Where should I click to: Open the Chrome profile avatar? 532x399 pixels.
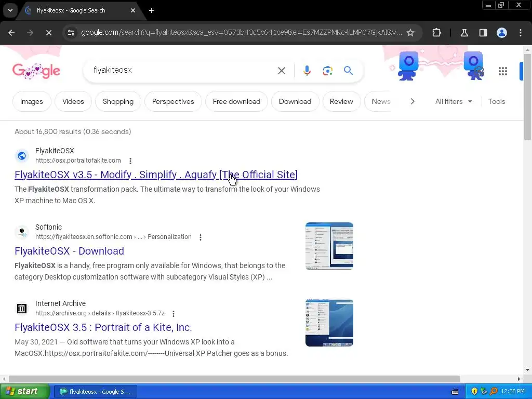point(502,33)
